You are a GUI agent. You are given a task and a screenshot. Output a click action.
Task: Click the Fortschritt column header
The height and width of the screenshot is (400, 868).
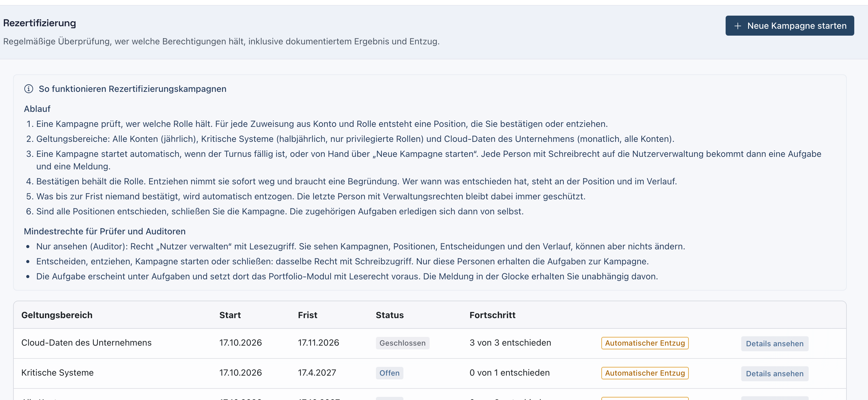492,315
